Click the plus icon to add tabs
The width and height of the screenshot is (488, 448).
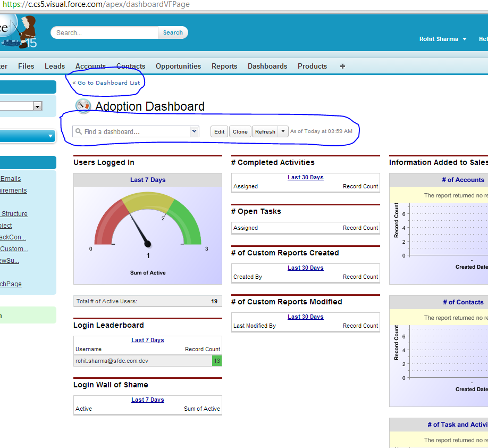342,67
